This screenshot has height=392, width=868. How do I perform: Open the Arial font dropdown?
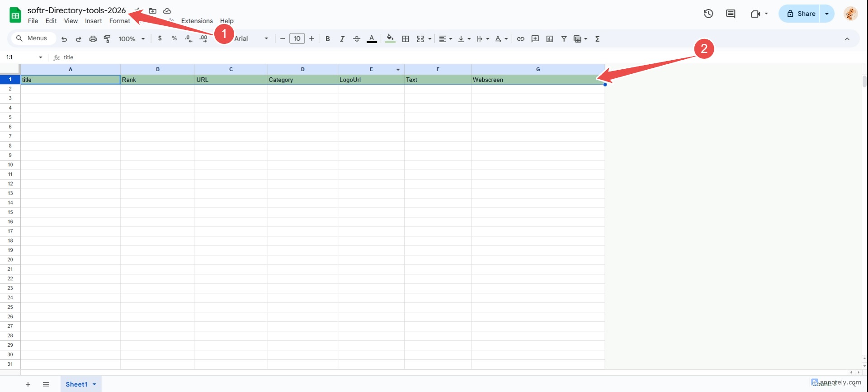click(251, 38)
